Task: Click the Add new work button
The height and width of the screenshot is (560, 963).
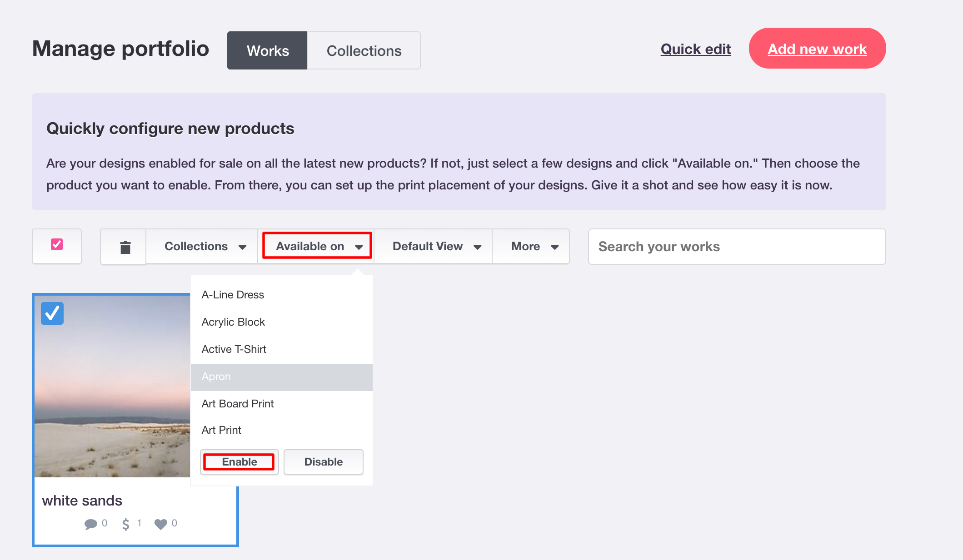Action: (817, 48)
